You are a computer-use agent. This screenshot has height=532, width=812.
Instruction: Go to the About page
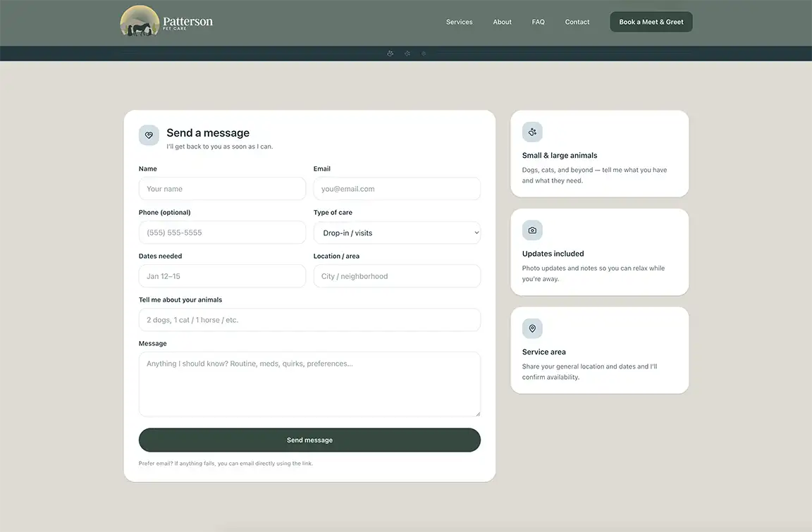click(x=502, y=22)
